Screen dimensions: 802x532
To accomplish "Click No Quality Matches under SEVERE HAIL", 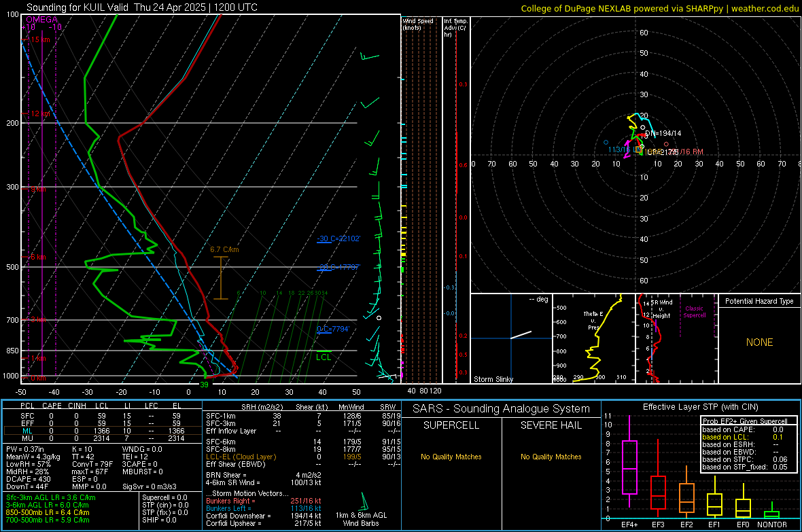I will (551, 457).
